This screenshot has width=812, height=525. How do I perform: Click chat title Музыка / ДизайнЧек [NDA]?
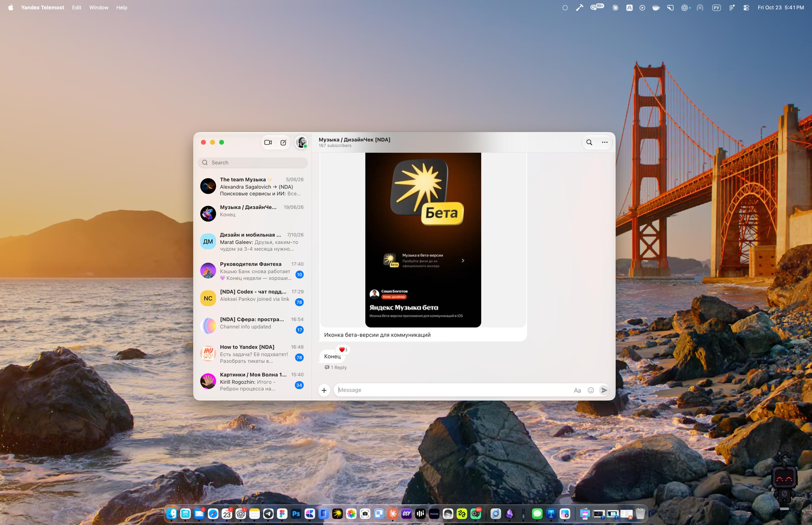(x=354, y=140)
